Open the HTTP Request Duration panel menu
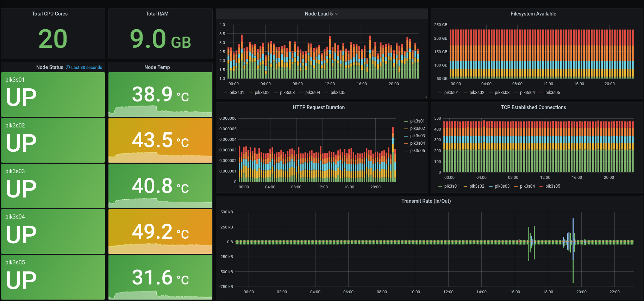 (x=318, y=107)
